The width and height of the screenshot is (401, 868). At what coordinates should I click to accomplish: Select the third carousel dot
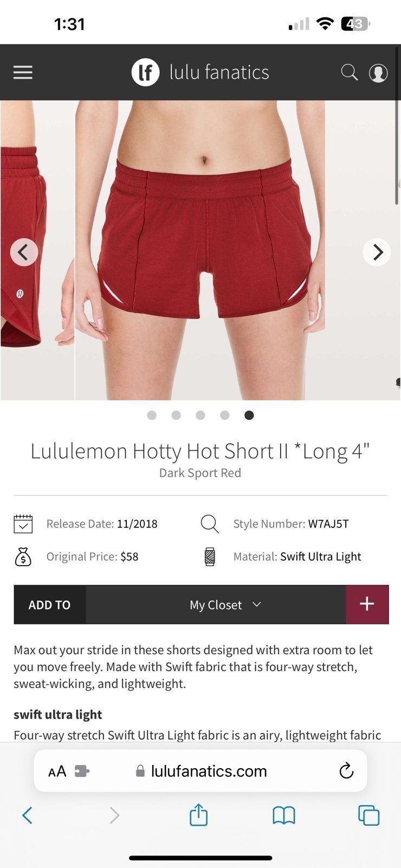[x=200, y=415]
